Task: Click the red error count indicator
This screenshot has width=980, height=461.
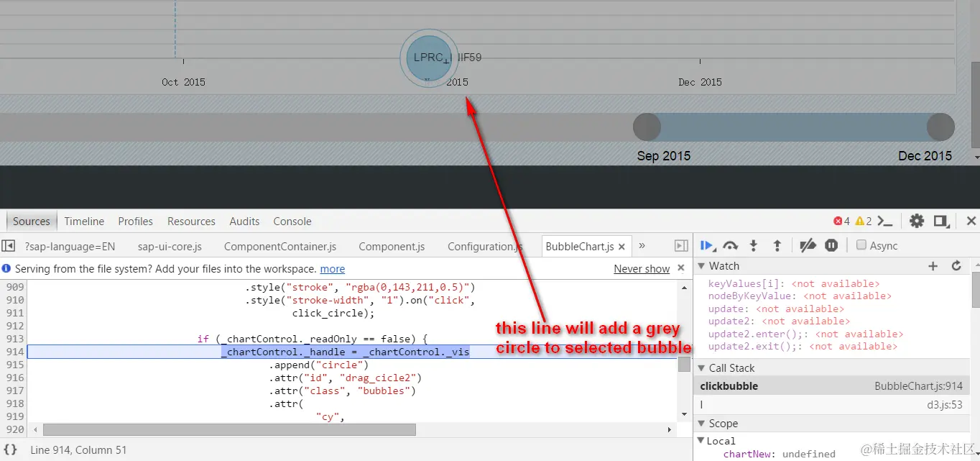Action: tap(841, 221)
